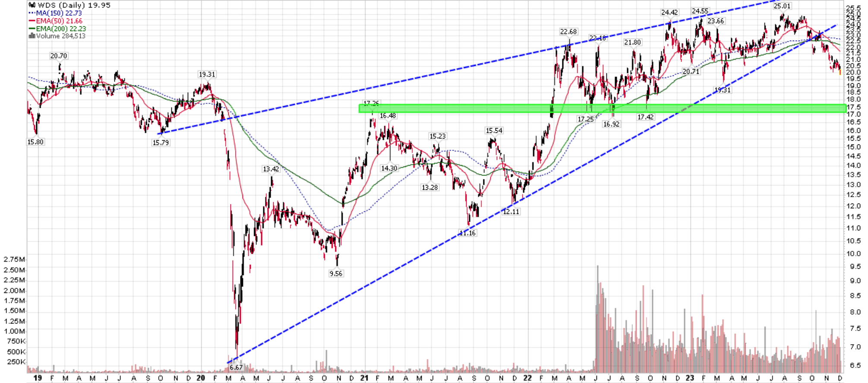Image resolution: width=868 pixels, height=383 pixels.
Task: Click the 8.5 price axis label
Action: (855, 296)
